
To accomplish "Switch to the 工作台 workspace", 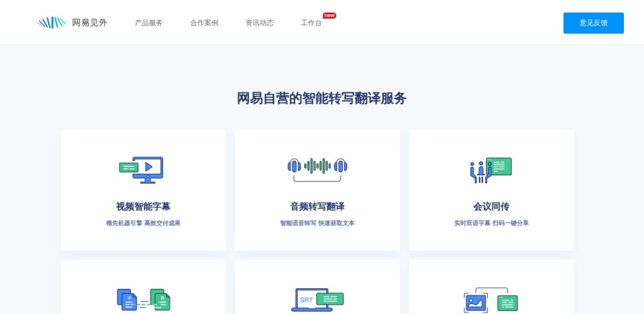I will coord(311,23).
